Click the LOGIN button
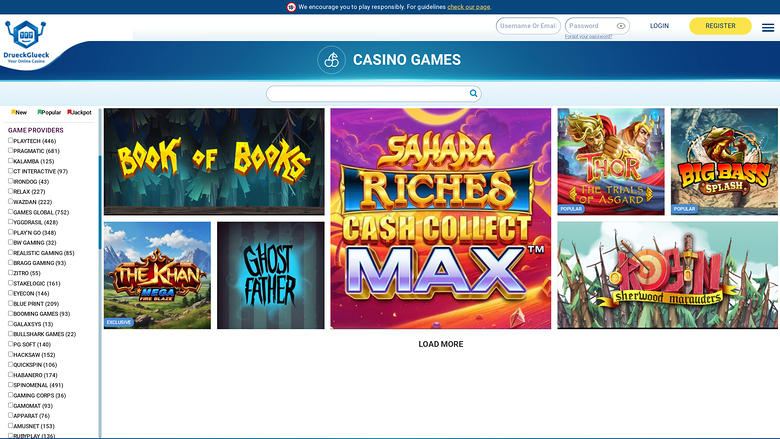The height and width of the screenshot is (439, 780). [659, 26]
